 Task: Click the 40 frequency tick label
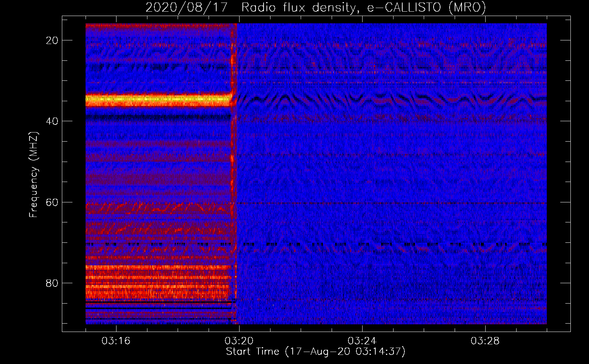(x=52, y=121)
